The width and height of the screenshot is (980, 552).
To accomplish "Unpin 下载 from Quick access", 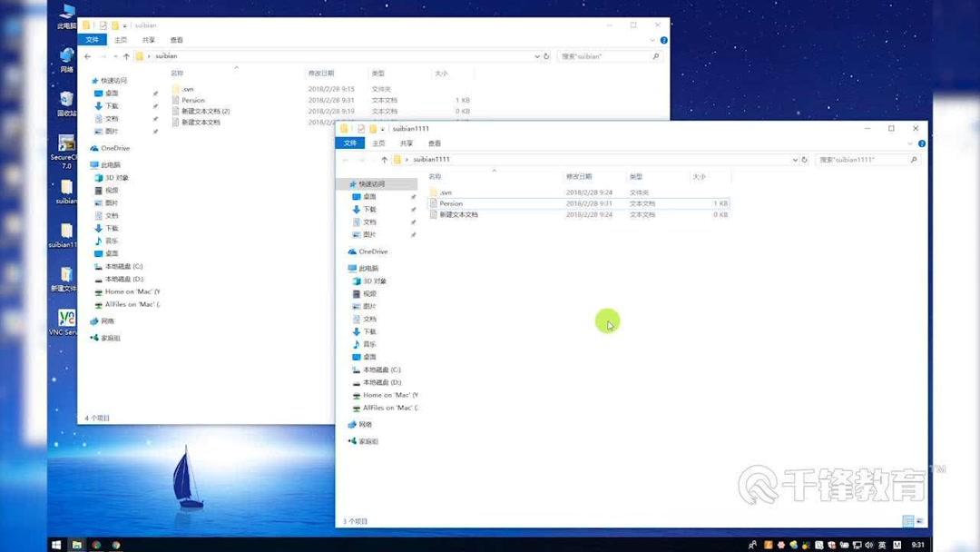I will click(x=413, y=208).
